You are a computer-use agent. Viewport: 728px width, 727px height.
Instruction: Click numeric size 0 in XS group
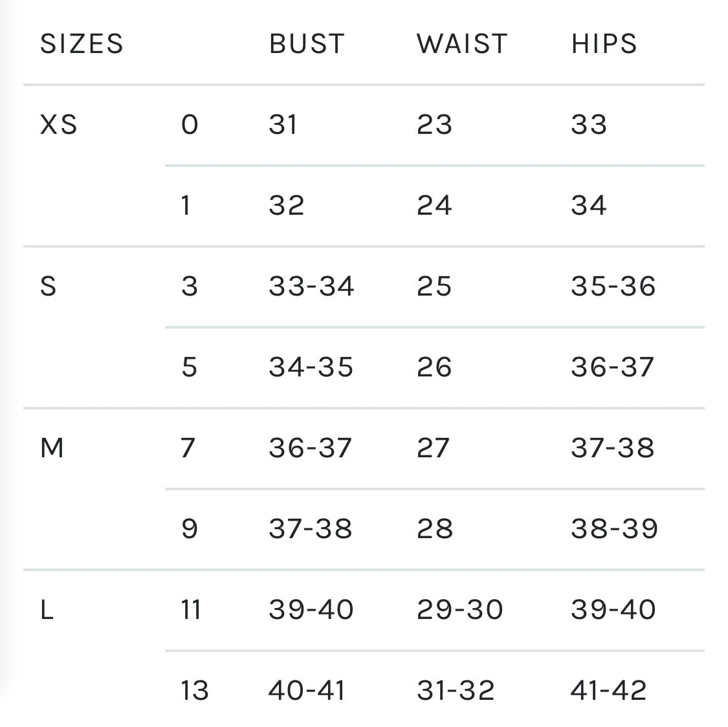click(190, 124)
